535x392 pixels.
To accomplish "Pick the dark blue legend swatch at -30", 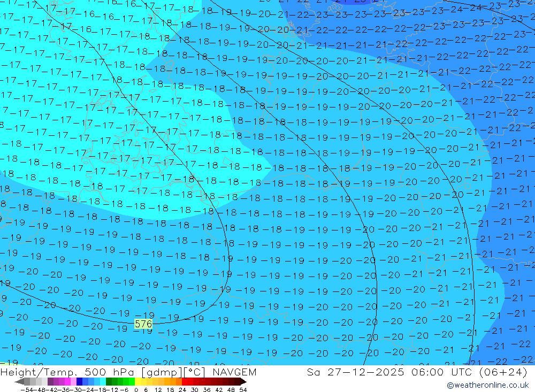I will 79,381.
